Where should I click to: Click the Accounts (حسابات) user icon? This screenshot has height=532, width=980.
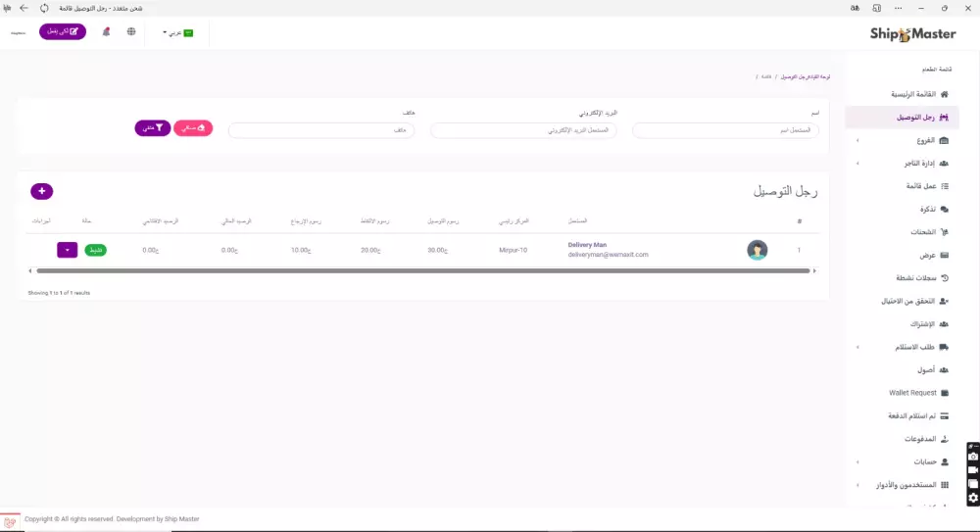pyautogui.click(x=945, y=462)
